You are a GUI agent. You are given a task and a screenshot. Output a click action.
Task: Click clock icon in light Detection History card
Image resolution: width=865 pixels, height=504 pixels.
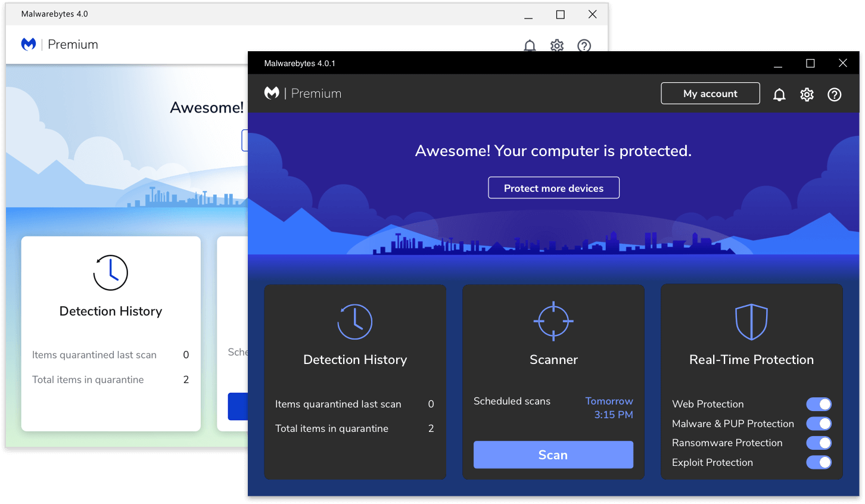(x=111, y=273)
